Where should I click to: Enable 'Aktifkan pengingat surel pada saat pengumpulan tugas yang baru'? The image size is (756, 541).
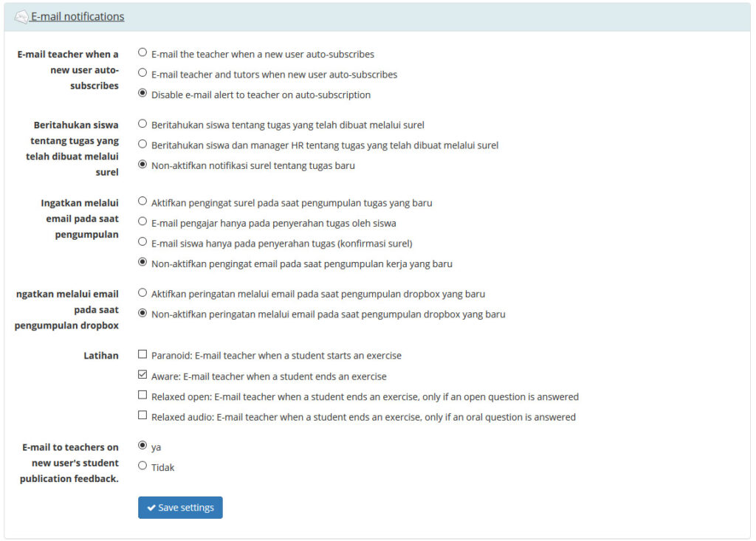(141, 201)
